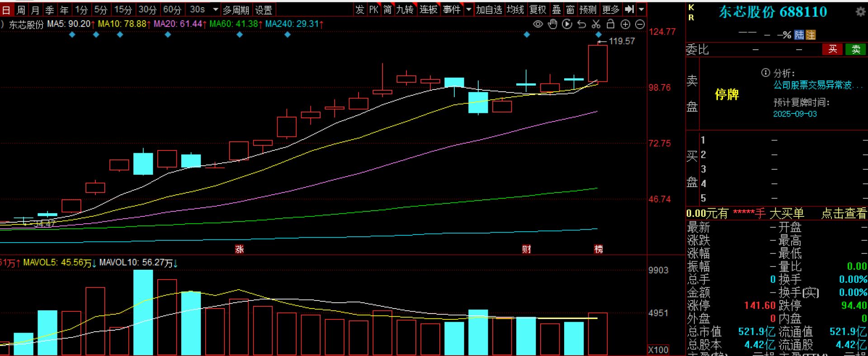Toggle the chart lock icon

click(x=610, y=24)
